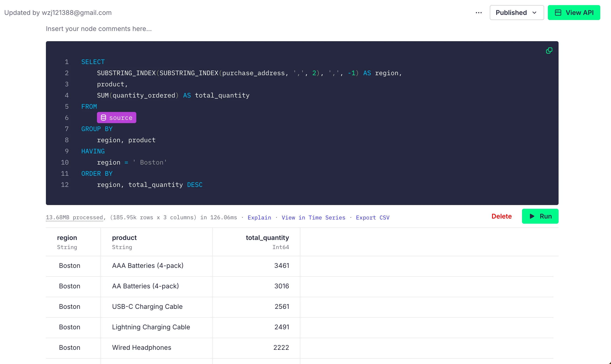Open View in Time Series
Screen dimensions: 611x364
tap(313, 218)
